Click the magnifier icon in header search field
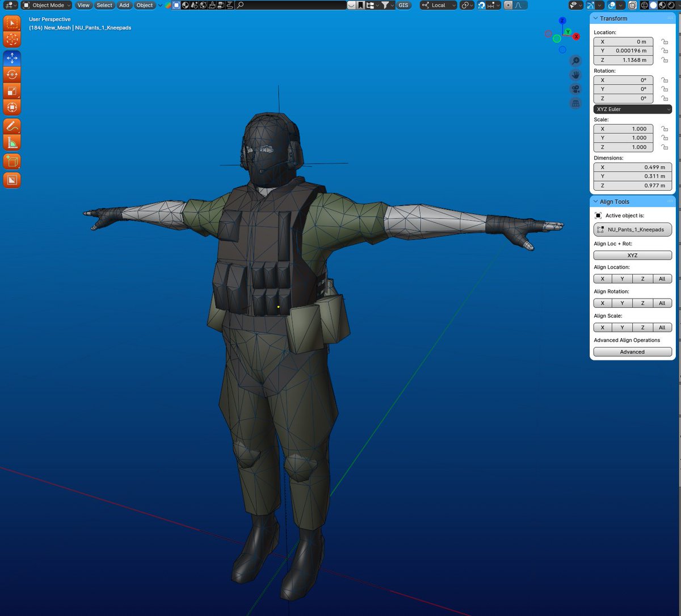681x616 pixels. (240, 5)
